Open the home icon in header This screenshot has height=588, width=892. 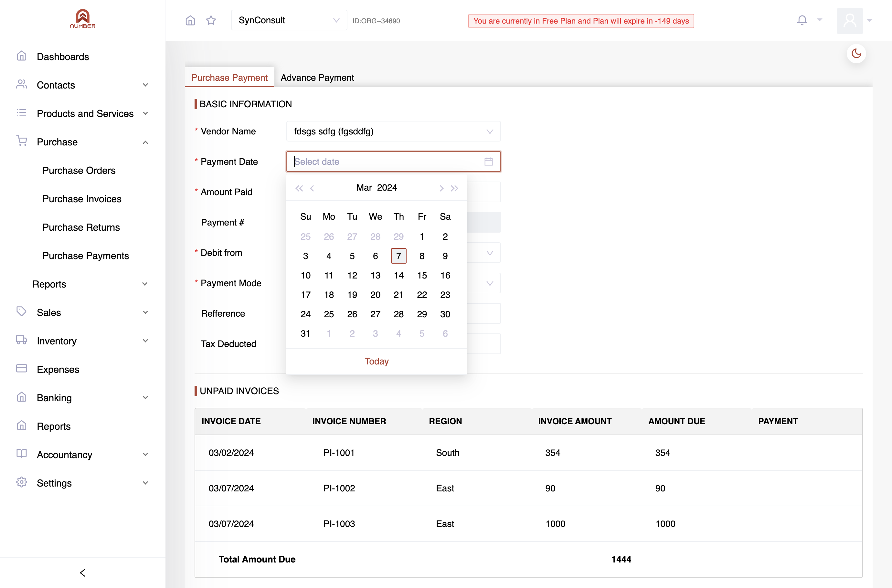tap(190, 20)
